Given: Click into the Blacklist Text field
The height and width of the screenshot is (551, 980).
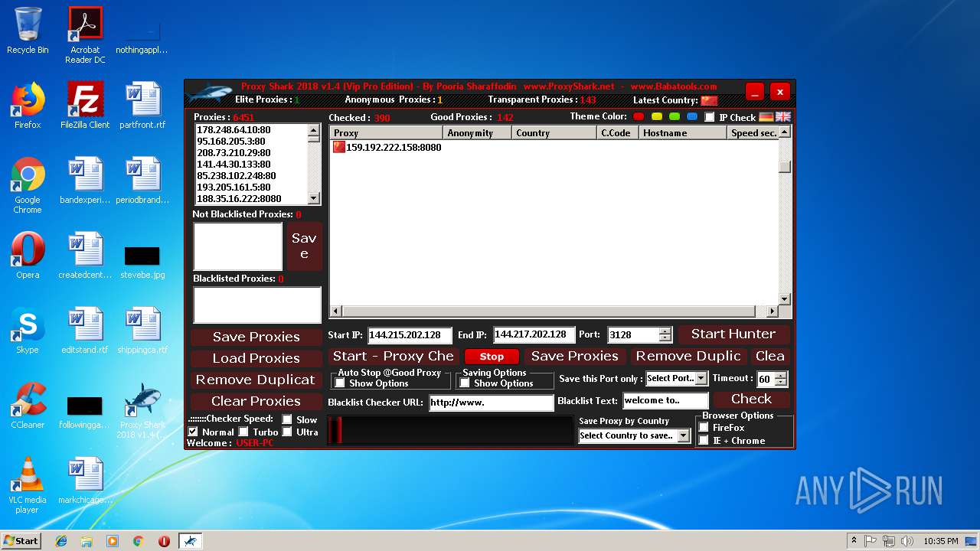Looking at the screenshot, I should point(665,400).
